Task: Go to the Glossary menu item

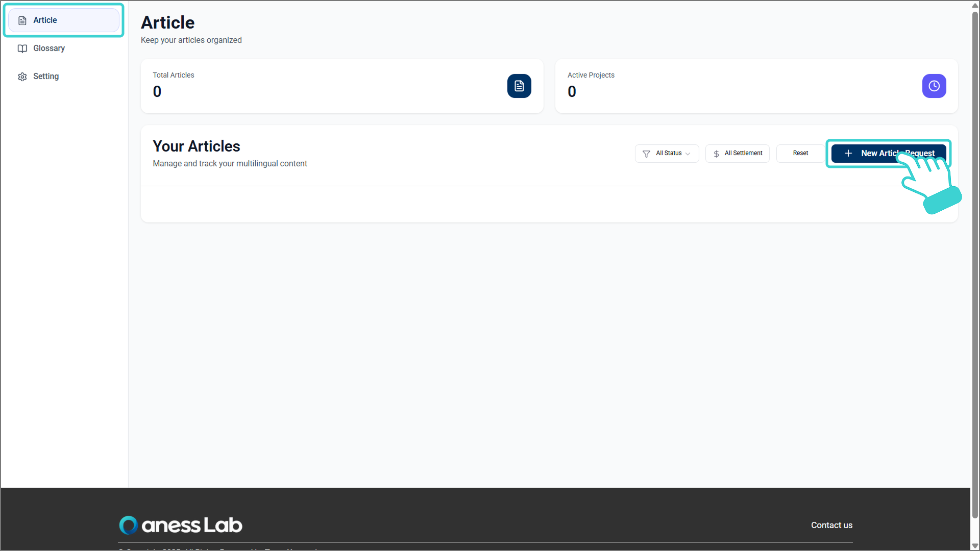Action: (x=49, y=48)
